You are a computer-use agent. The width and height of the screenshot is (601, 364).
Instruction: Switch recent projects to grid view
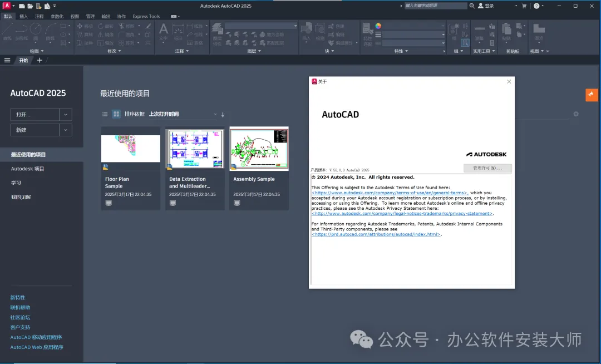click(x=116, y=114)
